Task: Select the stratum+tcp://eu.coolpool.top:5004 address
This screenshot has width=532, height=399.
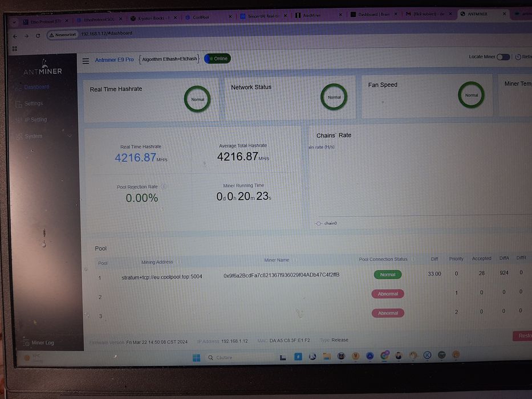Action: (x=162, y=277)
